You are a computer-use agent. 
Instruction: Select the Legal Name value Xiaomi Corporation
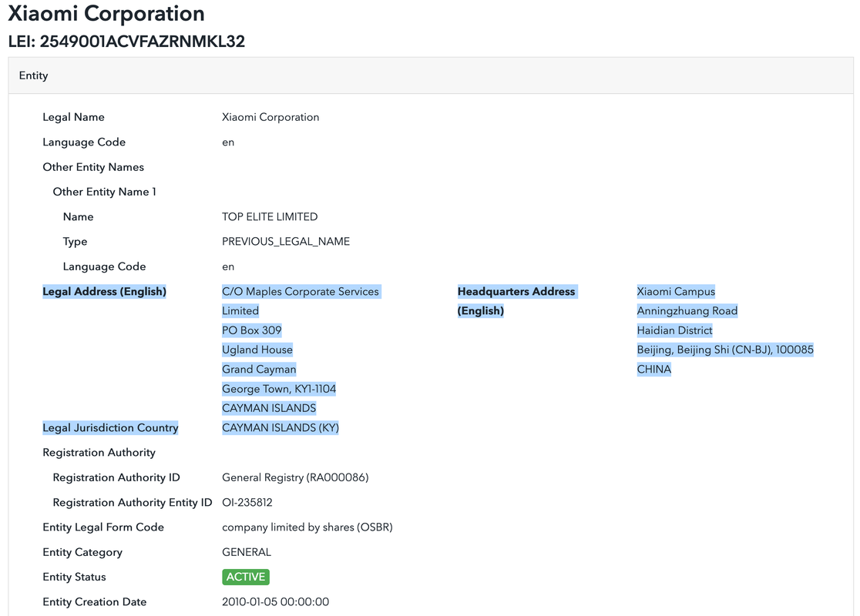coord(270,117)
